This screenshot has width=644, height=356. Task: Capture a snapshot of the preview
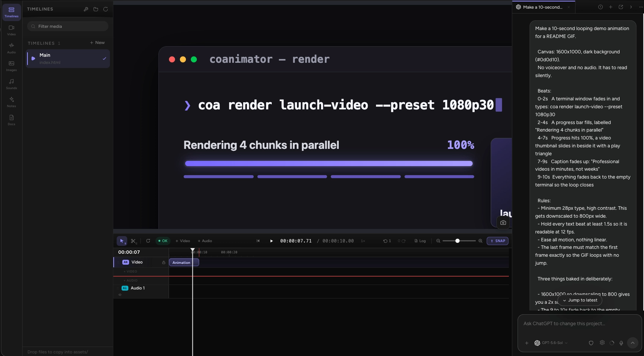(x=503, y=223)
